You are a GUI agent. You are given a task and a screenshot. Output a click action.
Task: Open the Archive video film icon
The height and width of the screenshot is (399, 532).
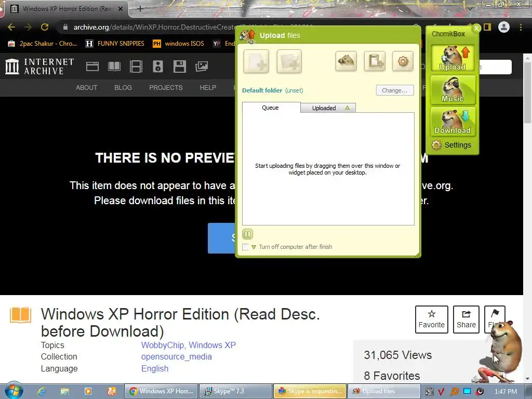point(136,66)
